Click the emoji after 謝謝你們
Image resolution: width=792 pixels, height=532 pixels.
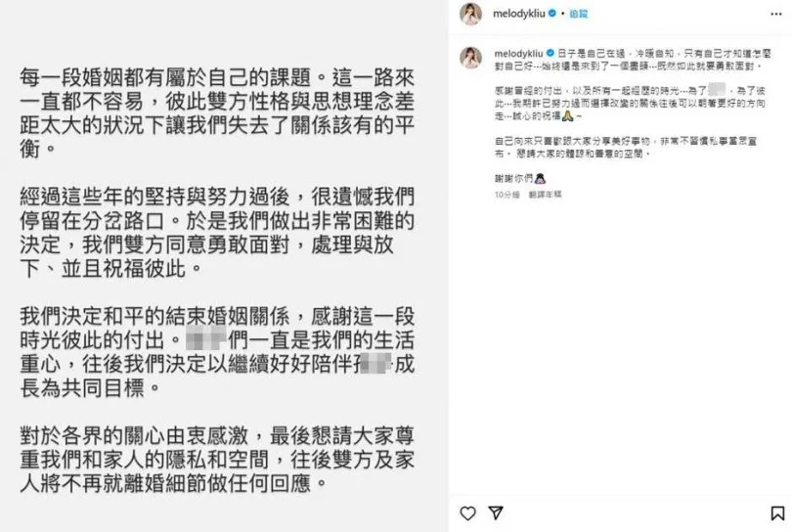(x=540, y=178)
